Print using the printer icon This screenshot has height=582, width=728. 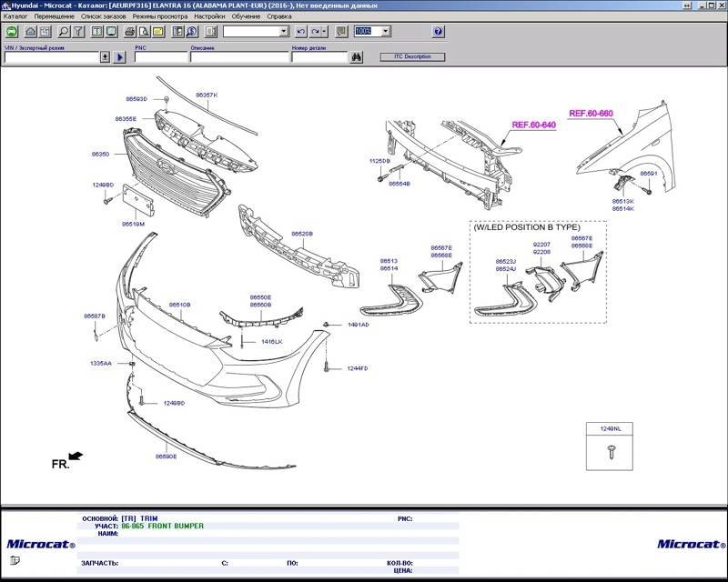130,32
